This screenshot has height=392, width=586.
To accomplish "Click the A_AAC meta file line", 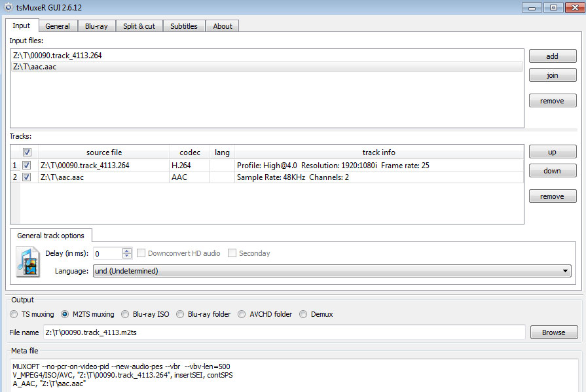I will pyautogui.click(x=49, y=383).
